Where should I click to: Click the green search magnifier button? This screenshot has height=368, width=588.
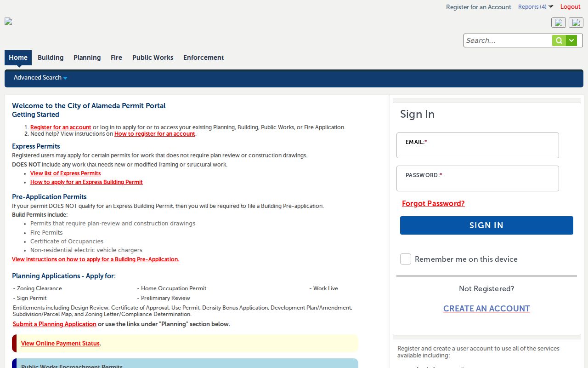559,40
